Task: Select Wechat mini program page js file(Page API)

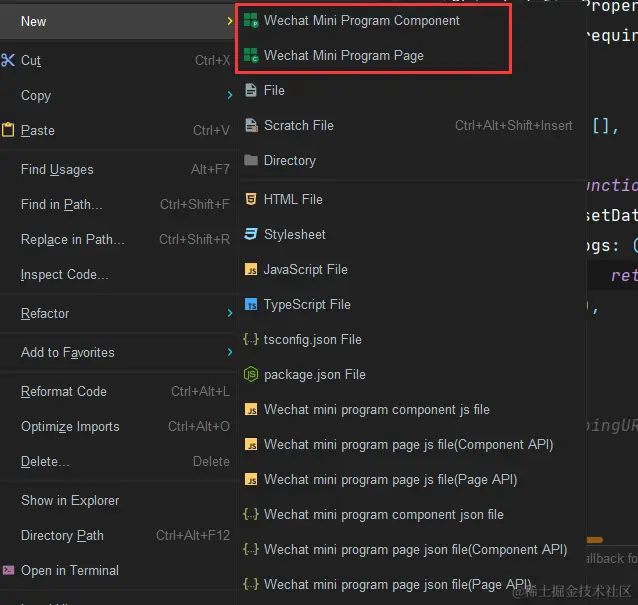Action: click(412, 479)
